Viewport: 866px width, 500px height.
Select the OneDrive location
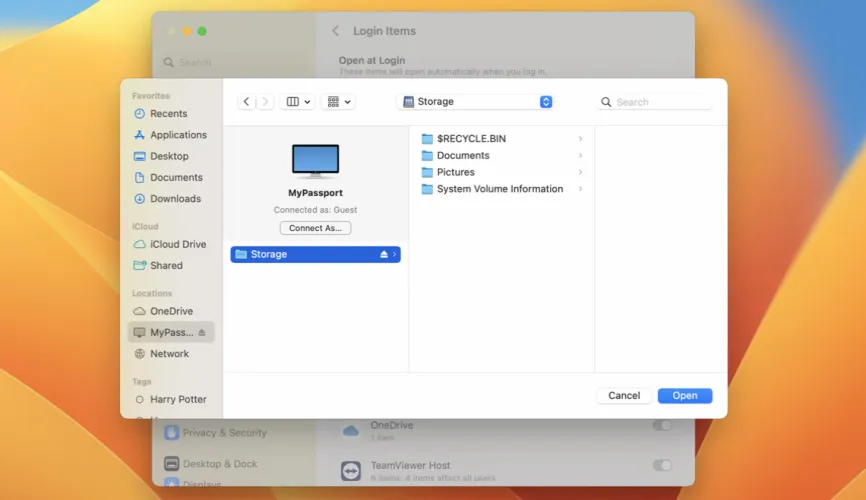[171, 311]
